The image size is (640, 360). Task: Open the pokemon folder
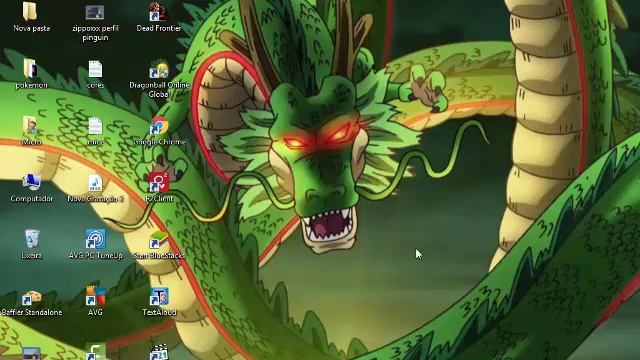tap(31, 69)
